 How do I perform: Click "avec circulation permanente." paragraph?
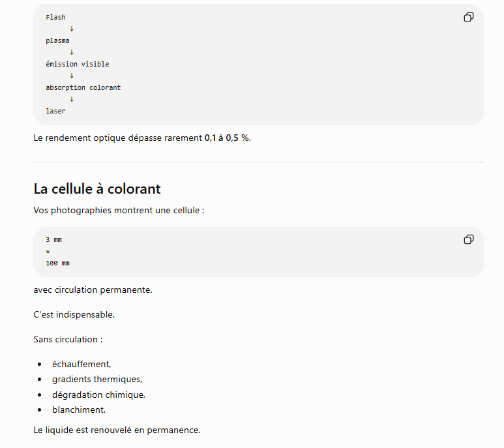[93, 290]
